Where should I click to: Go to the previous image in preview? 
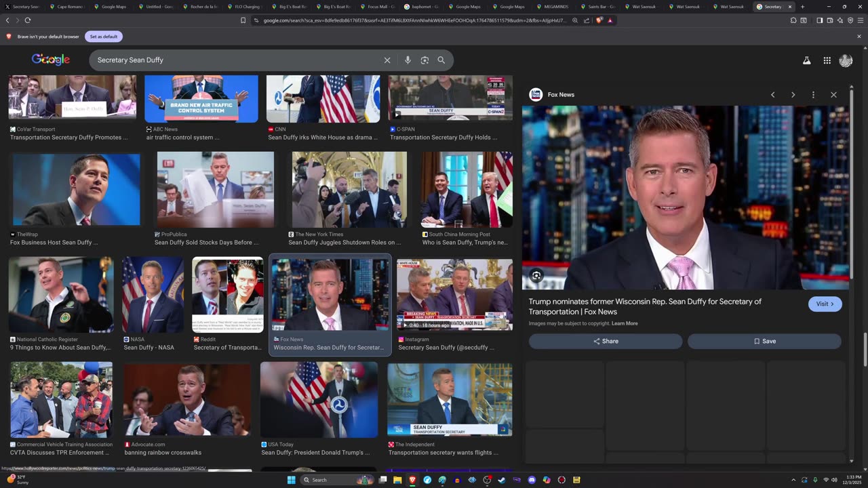coord(772,95)
